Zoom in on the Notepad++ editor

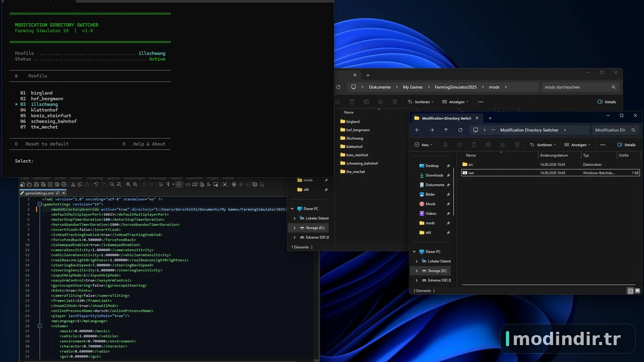coord(128,184)
